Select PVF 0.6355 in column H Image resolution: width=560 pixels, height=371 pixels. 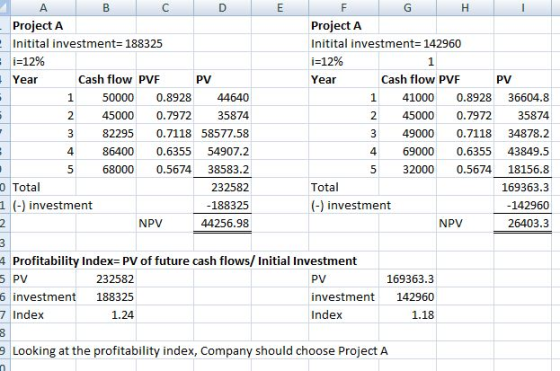tap(474, 151)
